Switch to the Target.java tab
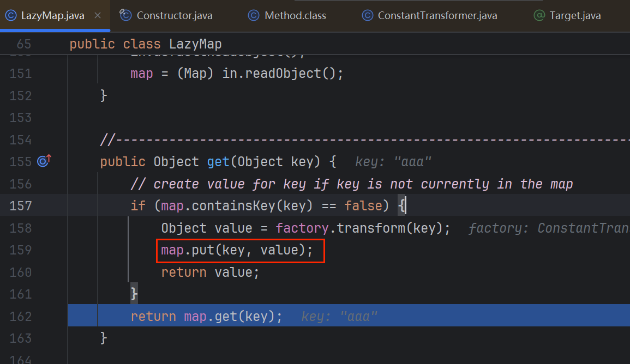Viewport: 630px width, 364px height. pos(575,15)
